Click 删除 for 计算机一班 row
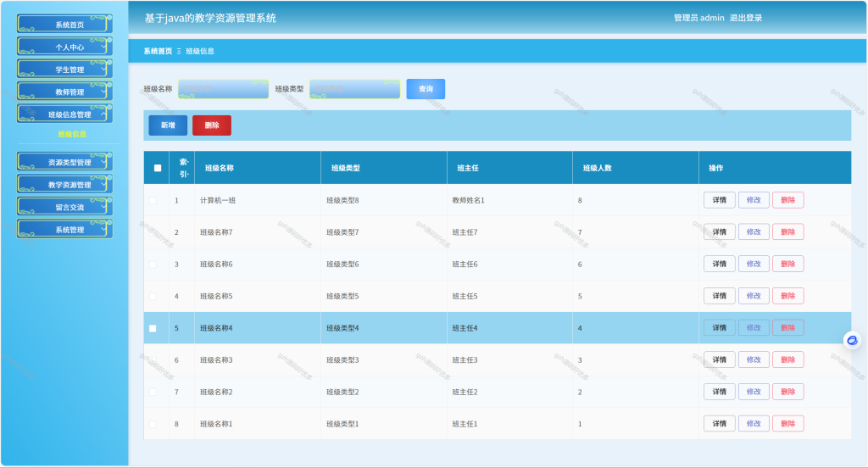 click(787, 200)
